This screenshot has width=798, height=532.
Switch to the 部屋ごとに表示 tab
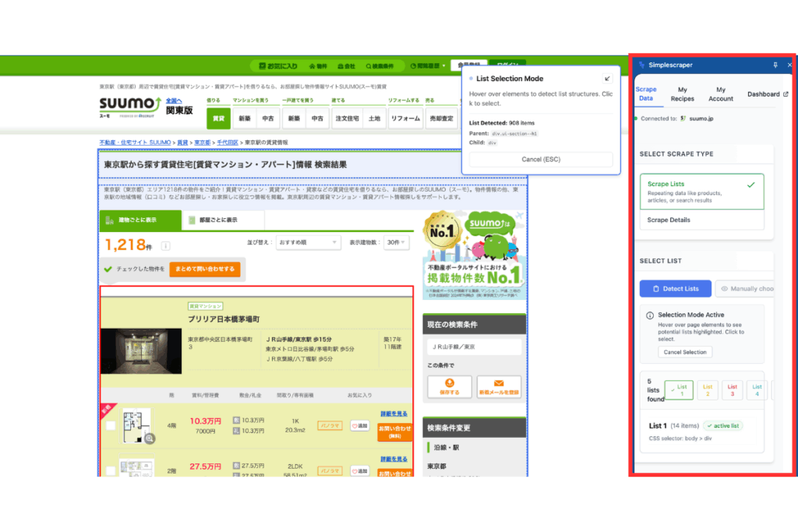pos(222,220)
